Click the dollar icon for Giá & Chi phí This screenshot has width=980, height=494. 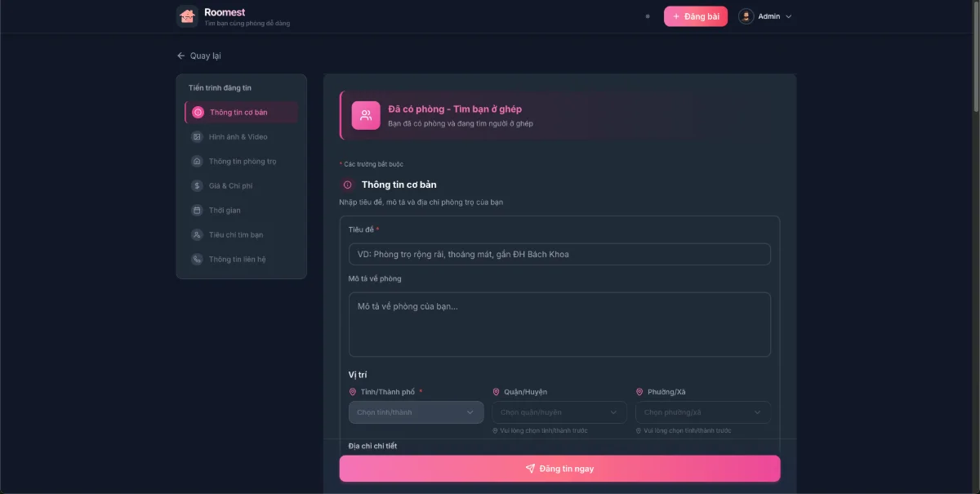click(196, 185)
